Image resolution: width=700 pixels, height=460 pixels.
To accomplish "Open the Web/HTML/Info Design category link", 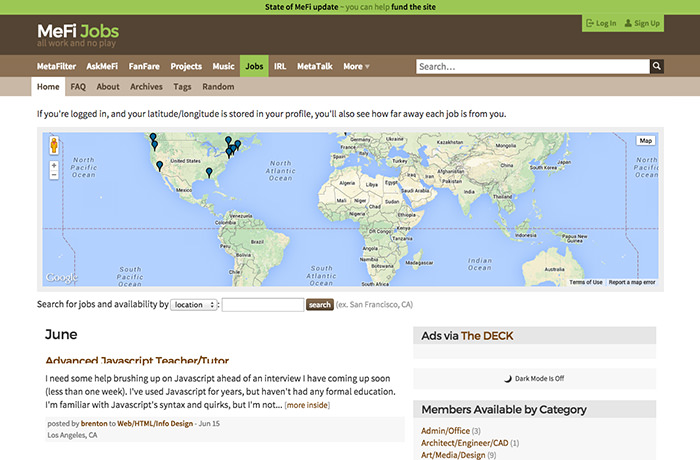I will point(155,423).
